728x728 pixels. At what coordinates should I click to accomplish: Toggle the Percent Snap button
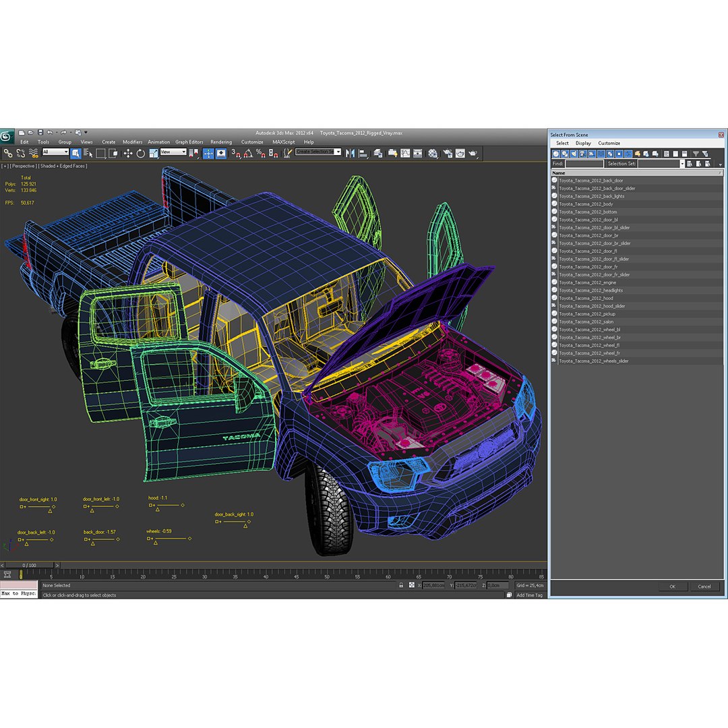(260, 153)
